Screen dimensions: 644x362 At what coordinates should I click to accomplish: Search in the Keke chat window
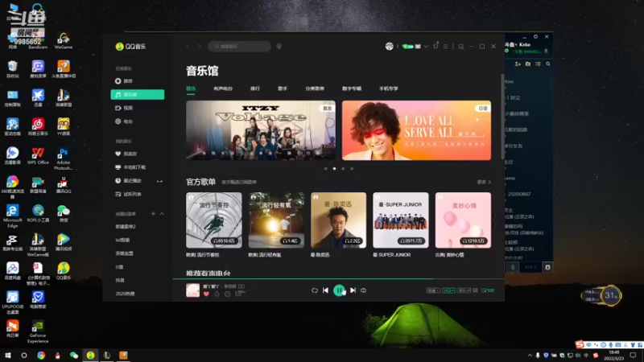coord(548,64)
